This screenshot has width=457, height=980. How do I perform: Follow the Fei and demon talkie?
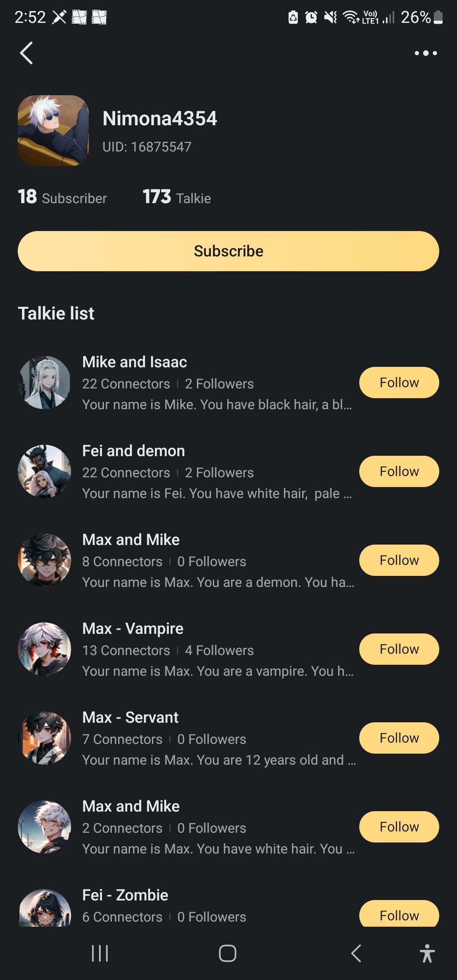[399, 471]
